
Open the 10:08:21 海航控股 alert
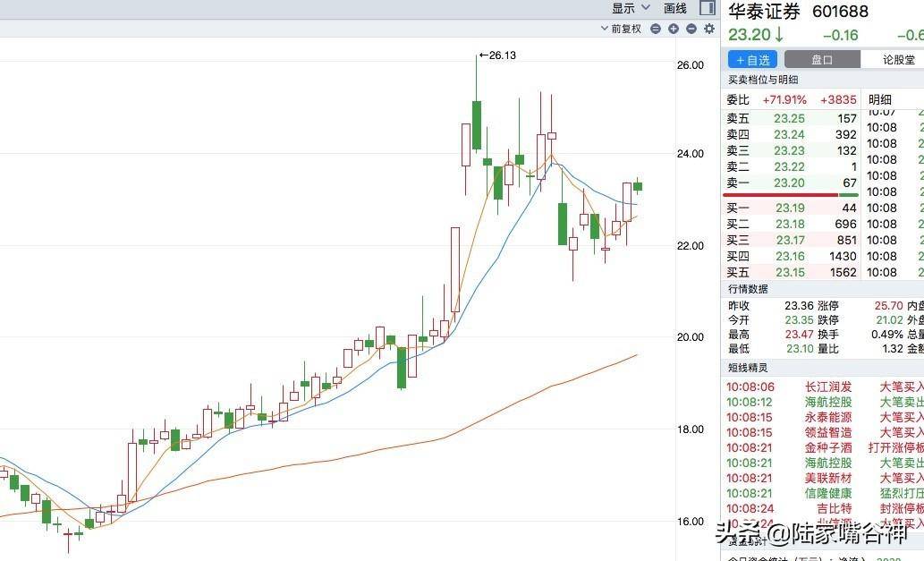tap(828, 463)
